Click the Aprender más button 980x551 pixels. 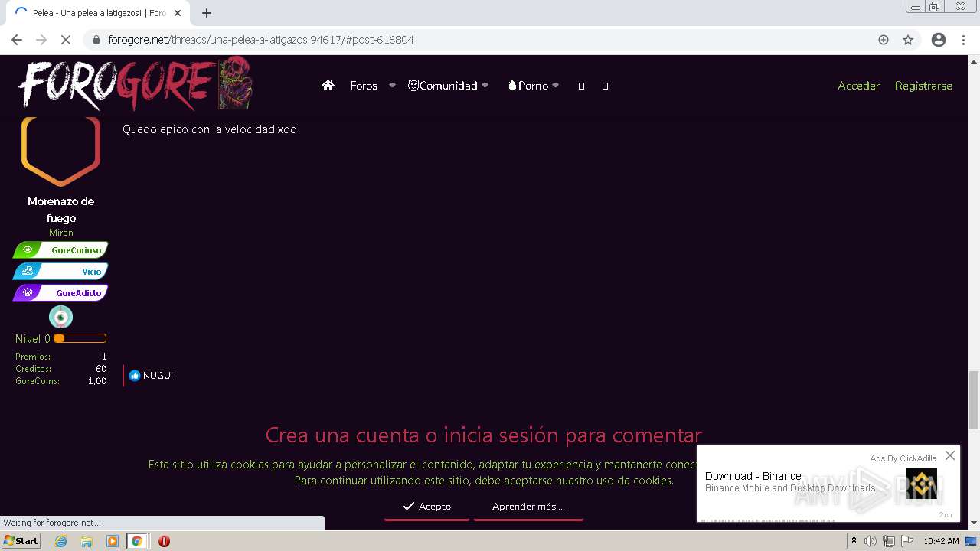click(x=528, y=507)
